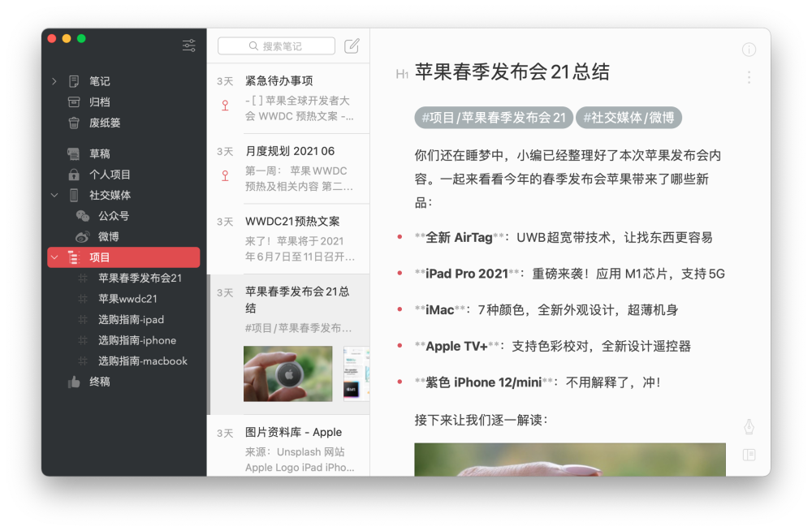Open the WWDC21预热文案 note
812x531 pixels.
pyautogui.click(x=288, y=240)
